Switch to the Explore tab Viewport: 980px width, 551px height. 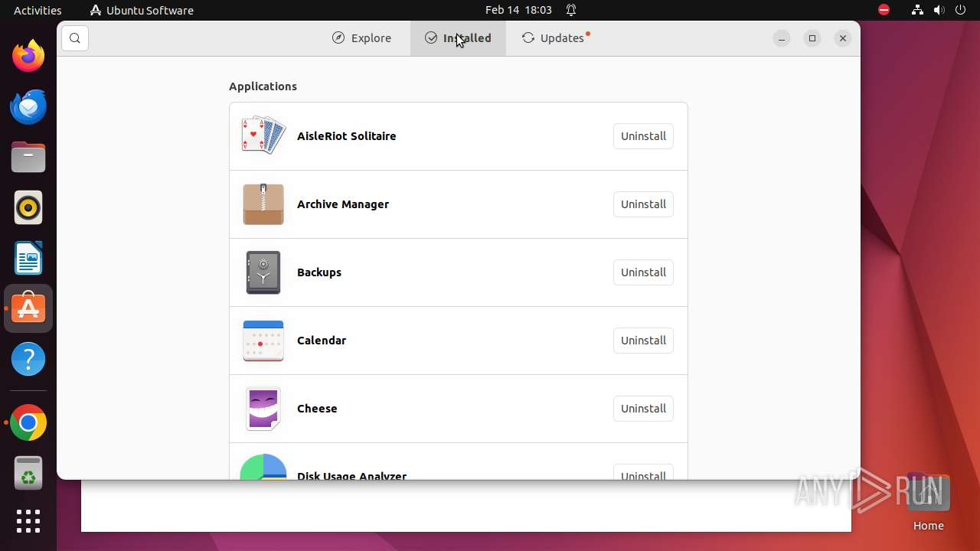coord(362,38)
